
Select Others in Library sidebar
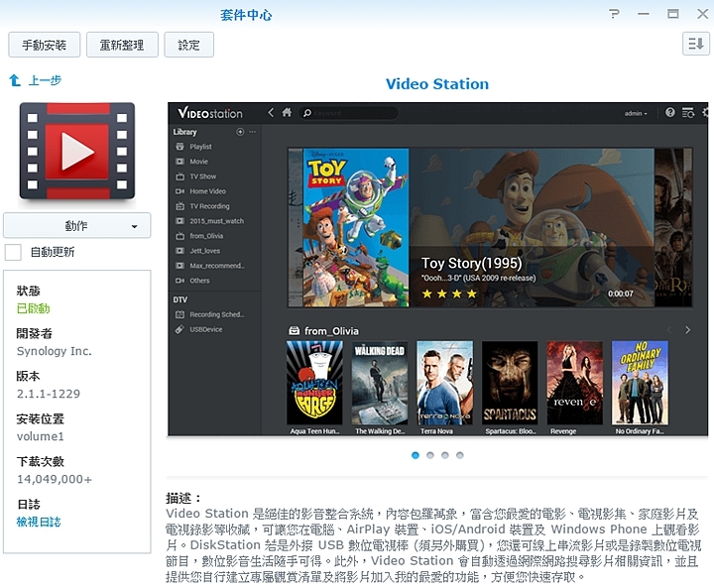point(200,281)
